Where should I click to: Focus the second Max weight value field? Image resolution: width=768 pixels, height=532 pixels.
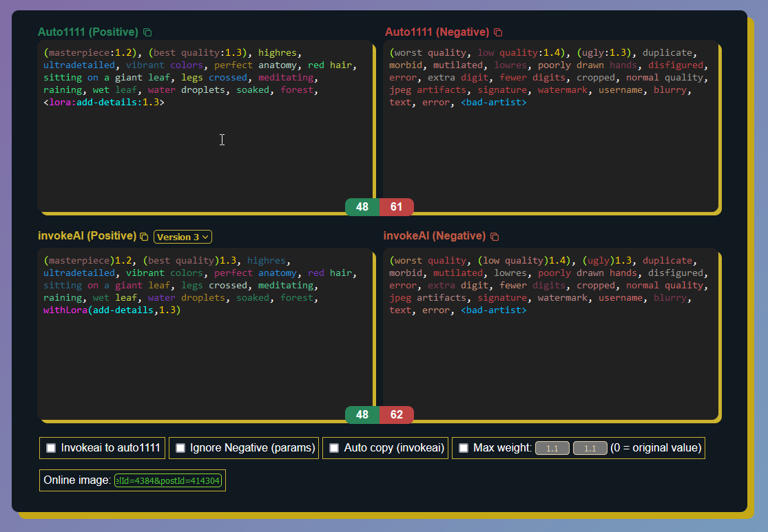(590, 448)
